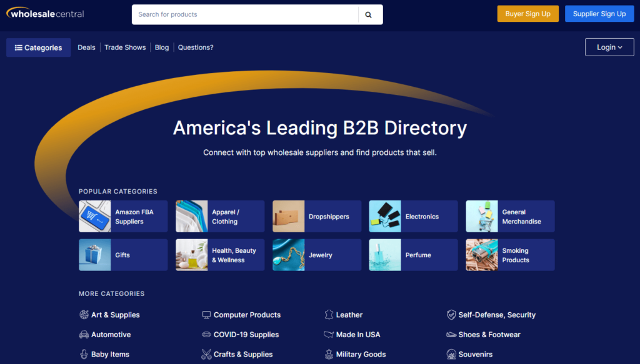This screenshot has height=364, width=640.
Task: Open the Self-Defense, Security text link
Action: point(497,315)
